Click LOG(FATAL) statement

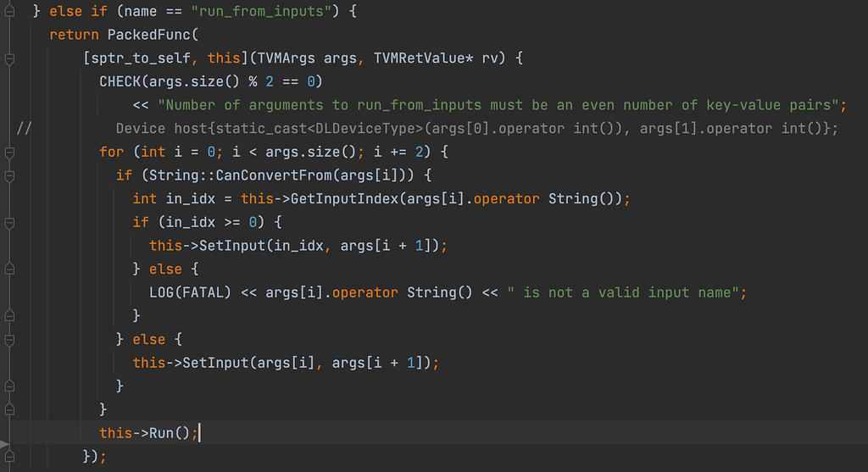click(x=190, y=292)
